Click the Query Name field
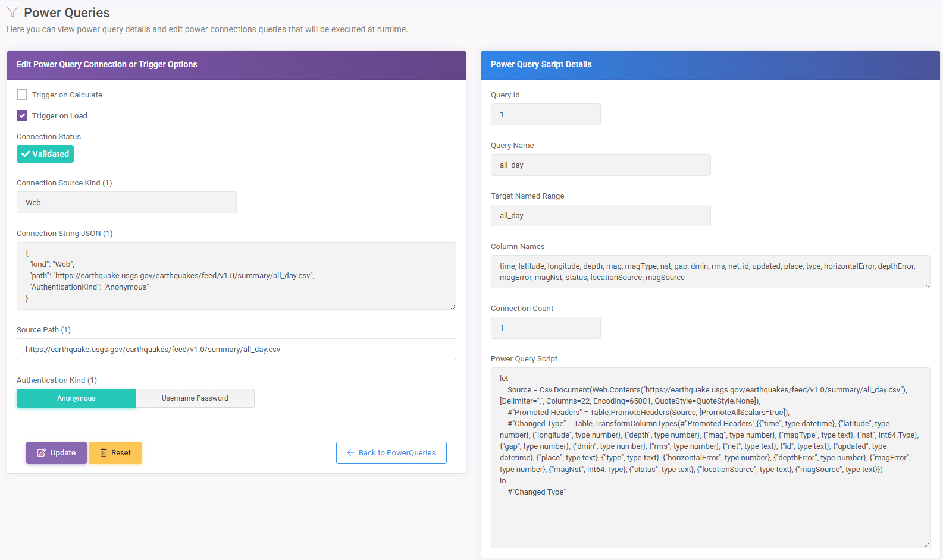 pos(601,165)
